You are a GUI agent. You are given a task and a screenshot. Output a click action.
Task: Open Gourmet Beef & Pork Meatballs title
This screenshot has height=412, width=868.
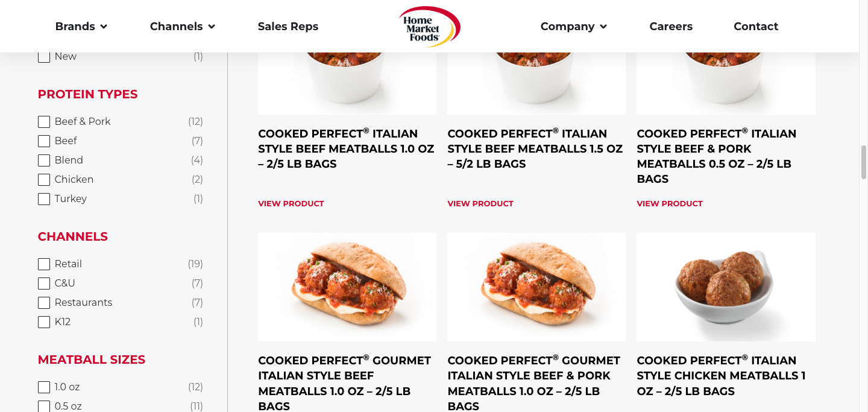(x=534, y=383)
